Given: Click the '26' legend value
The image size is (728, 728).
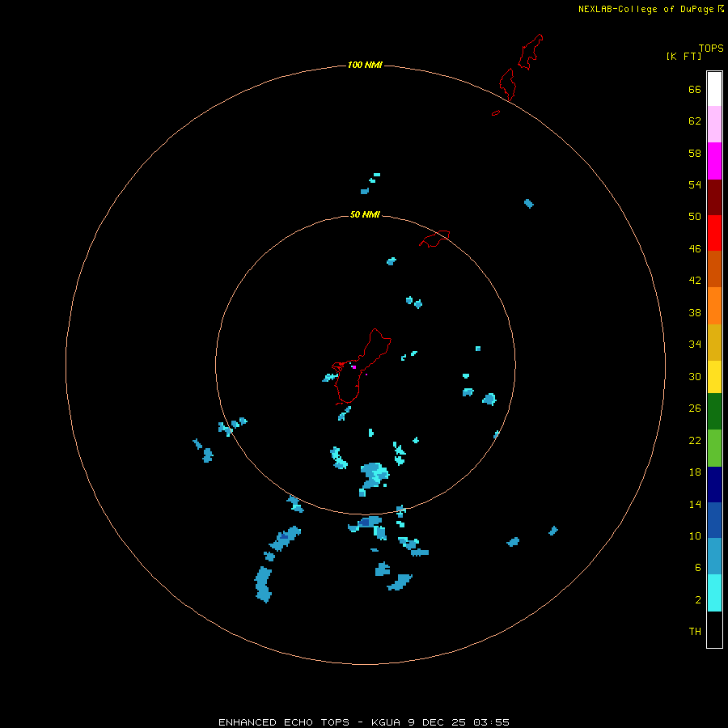Looking at the screenshot, I should [x=695, y=408].
